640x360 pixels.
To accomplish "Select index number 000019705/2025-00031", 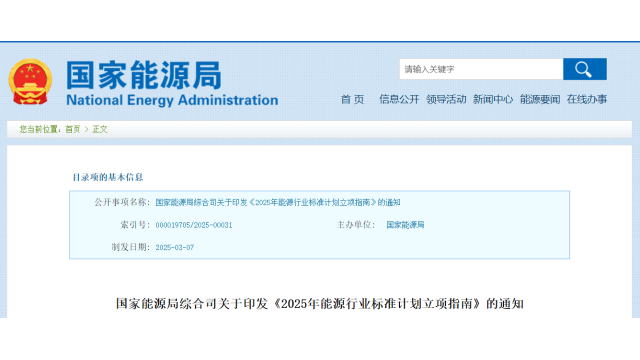I will tap(194, 225).
